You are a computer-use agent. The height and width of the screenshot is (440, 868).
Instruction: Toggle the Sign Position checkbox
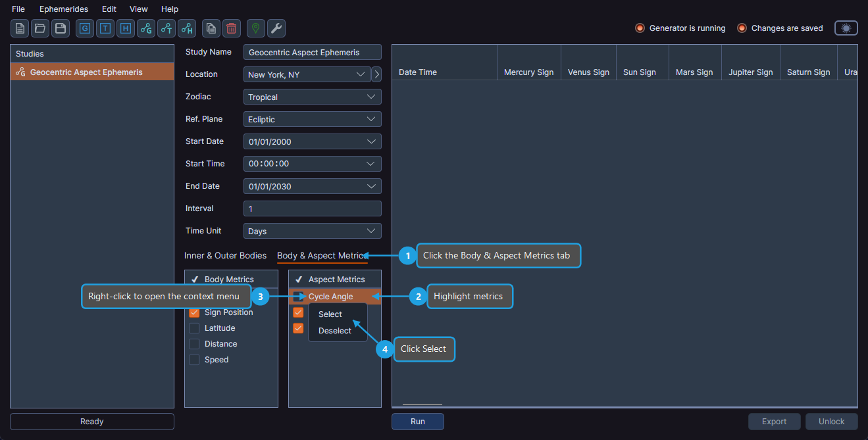point(194,312)
